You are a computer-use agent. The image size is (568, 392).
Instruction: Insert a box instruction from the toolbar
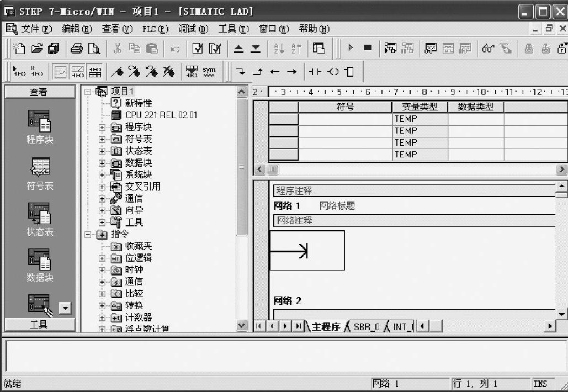[x=349, y=71]
